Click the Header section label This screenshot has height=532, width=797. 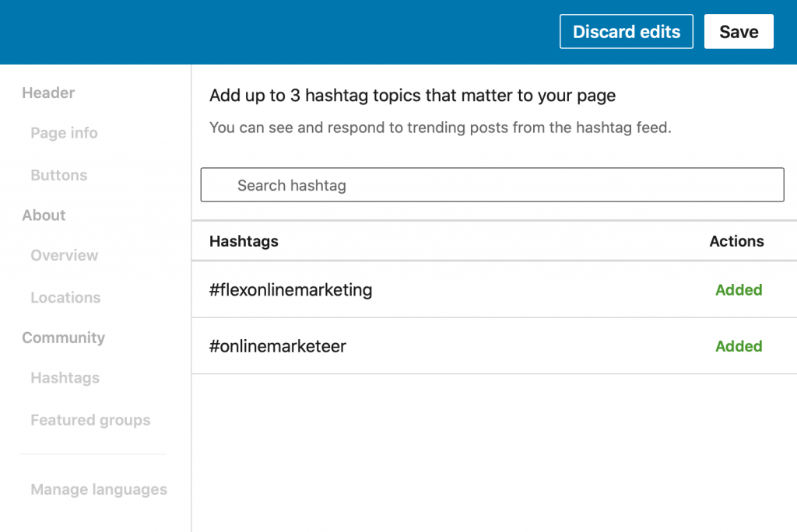[x=48, y=93]
